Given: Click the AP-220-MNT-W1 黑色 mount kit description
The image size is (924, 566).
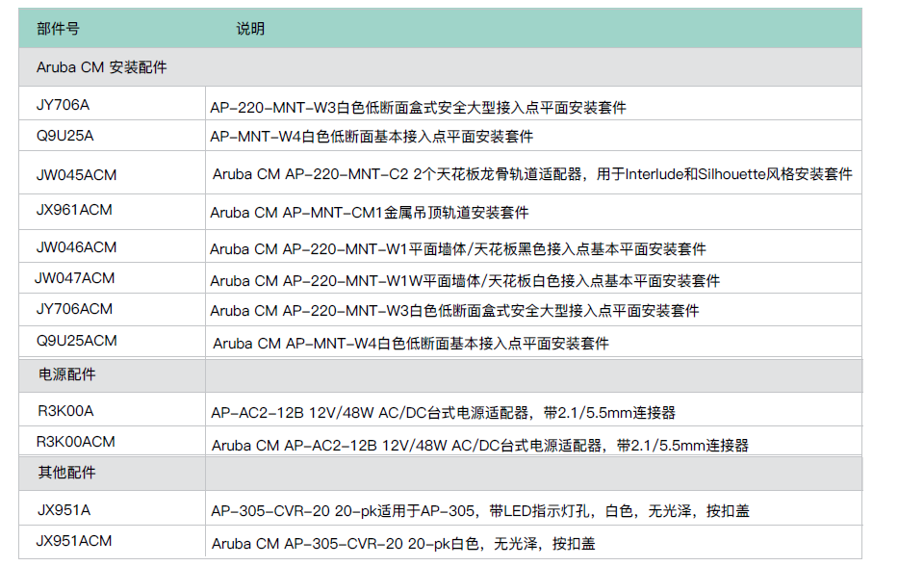Looking at the screenshot, I should click(x=458, y=249).
